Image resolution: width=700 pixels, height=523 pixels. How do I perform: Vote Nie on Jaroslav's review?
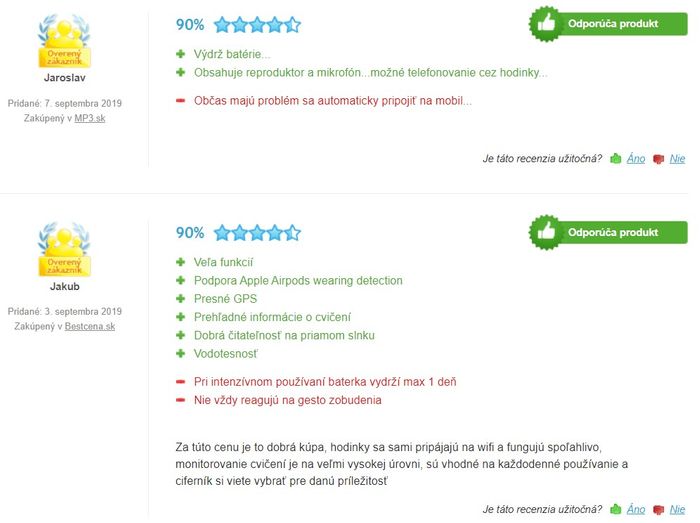[677, 158]
